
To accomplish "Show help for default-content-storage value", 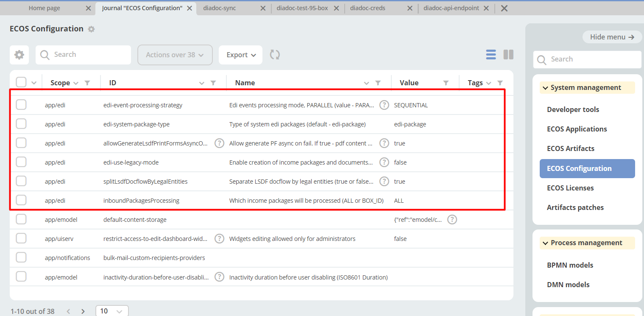I will click(452, 220).
